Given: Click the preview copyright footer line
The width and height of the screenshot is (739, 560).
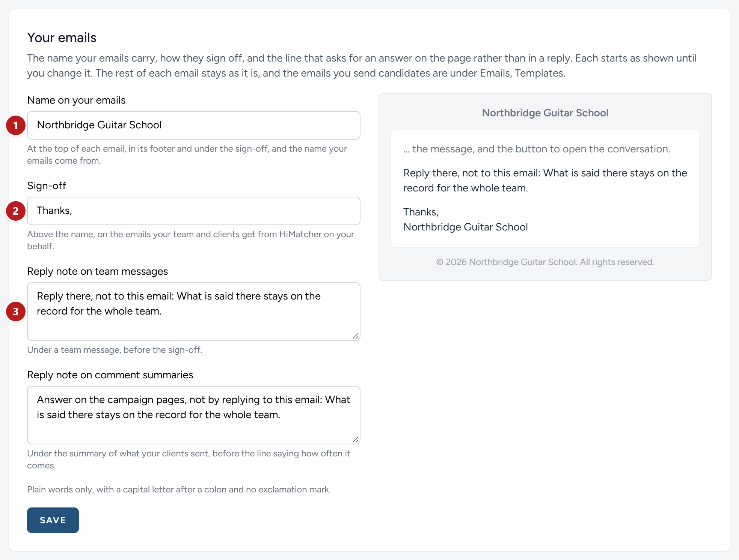Looking at the screenshot, I should point(545,262).
